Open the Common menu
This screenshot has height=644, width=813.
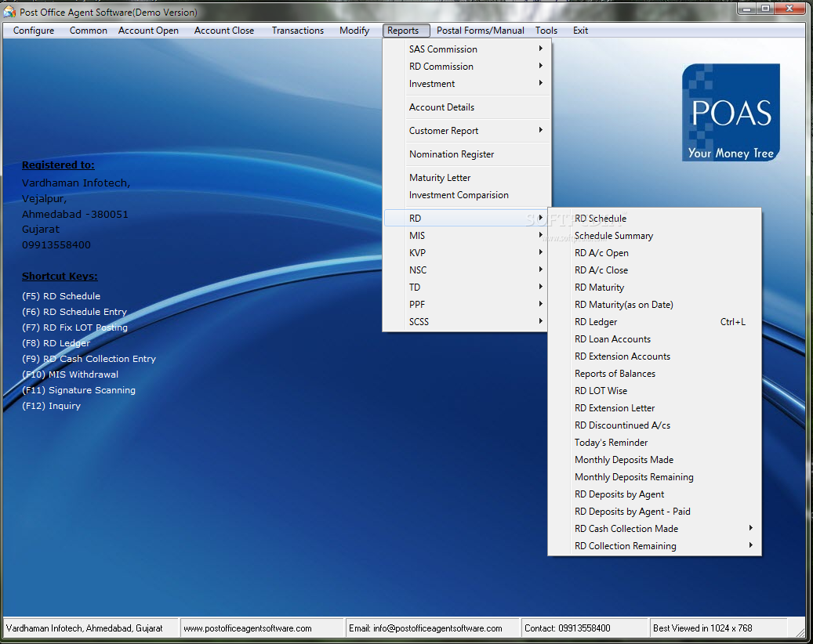[88, 31]
